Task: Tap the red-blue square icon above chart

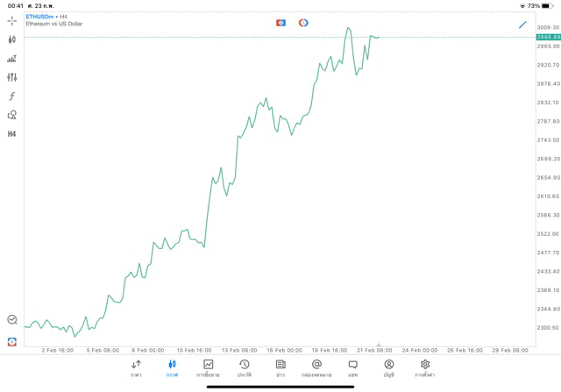Action: [280, 23]
